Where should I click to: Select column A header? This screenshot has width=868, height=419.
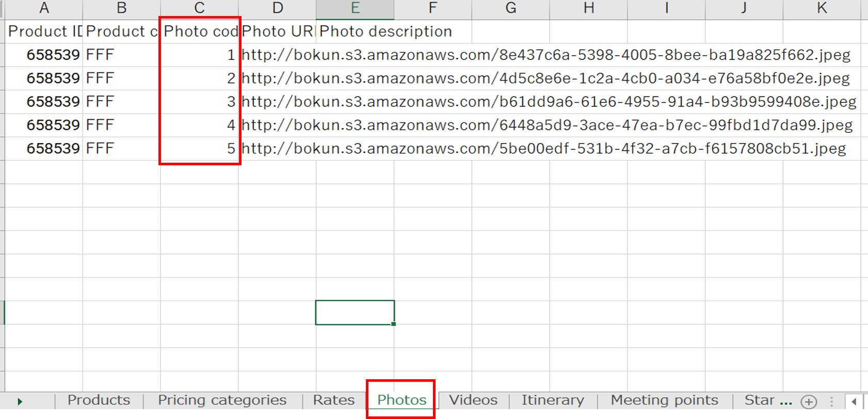tap(44, 8)
